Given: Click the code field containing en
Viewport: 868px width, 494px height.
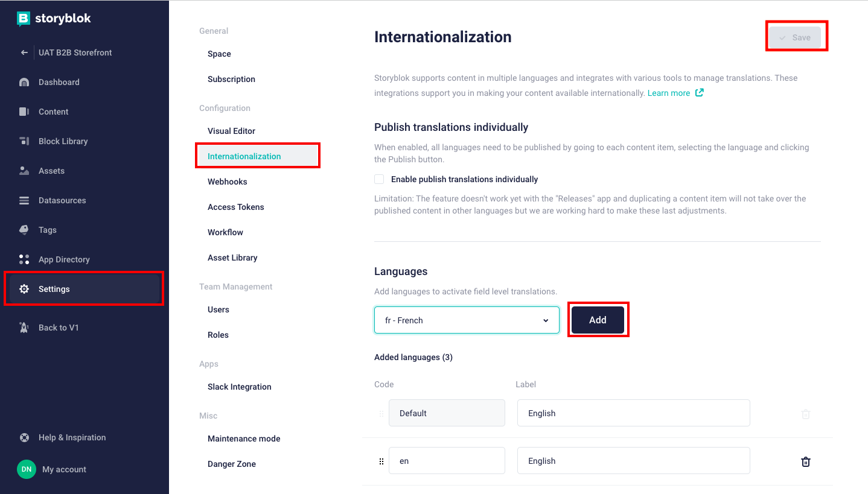Looking at the screenshot, I should coord(447,461).
